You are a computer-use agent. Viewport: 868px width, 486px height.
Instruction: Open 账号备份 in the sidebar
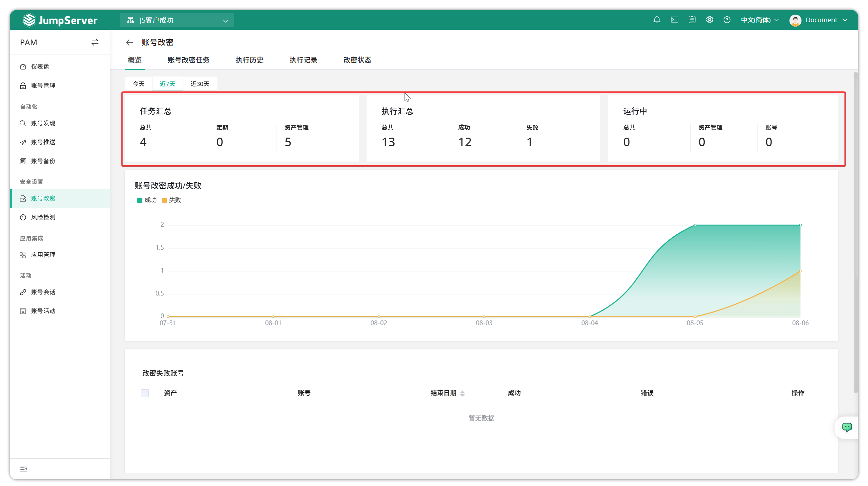pos(60,161)
